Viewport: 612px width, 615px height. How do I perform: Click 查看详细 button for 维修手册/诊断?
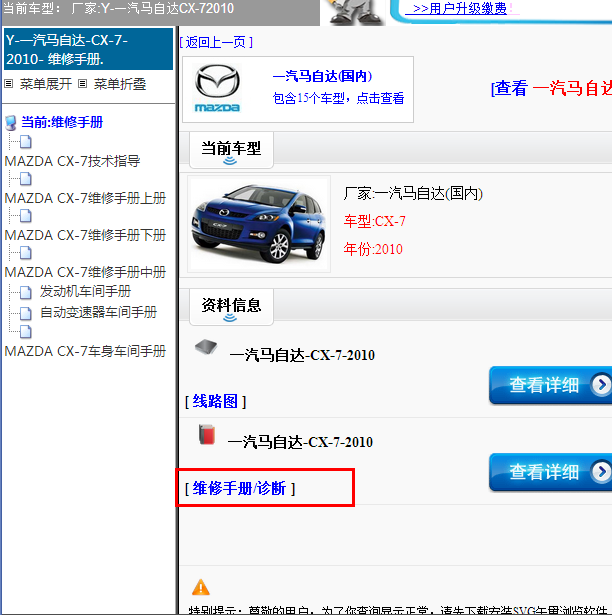pyautogui.click(x=550, y=472)
